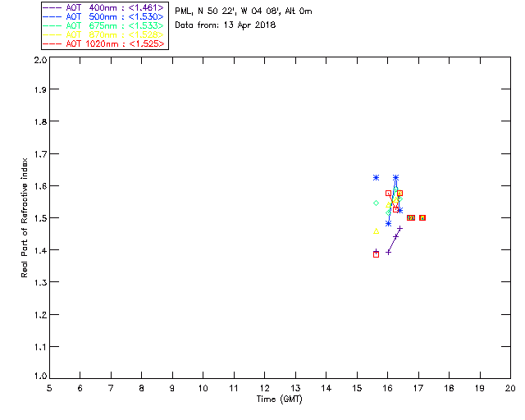The image size is (525, 420).
Task: Click the x-axis tick label 9
Action: tap(172, 388)
